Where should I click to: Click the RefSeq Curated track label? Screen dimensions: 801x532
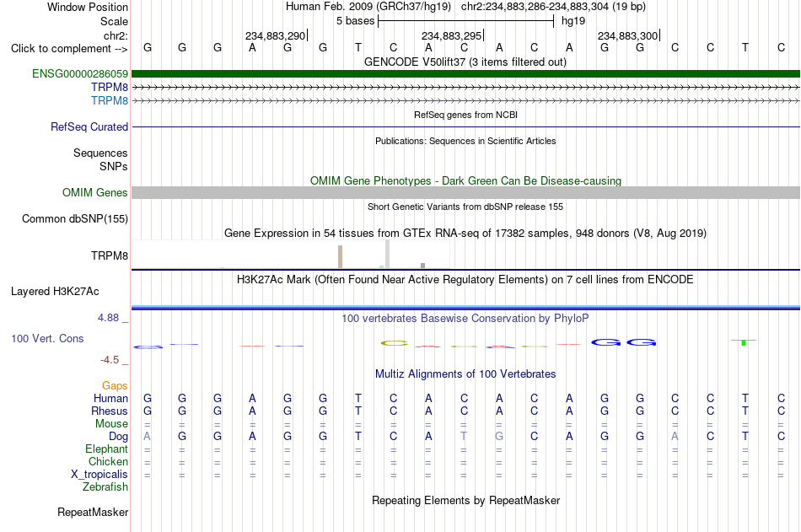pyautogui.click(x=89, y=126)
